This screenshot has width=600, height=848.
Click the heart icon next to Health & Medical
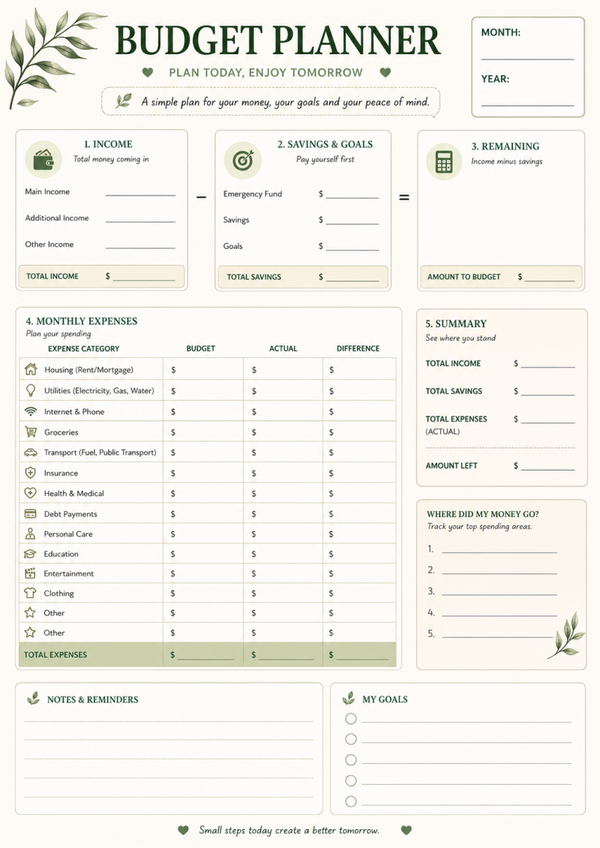(31, 493)
